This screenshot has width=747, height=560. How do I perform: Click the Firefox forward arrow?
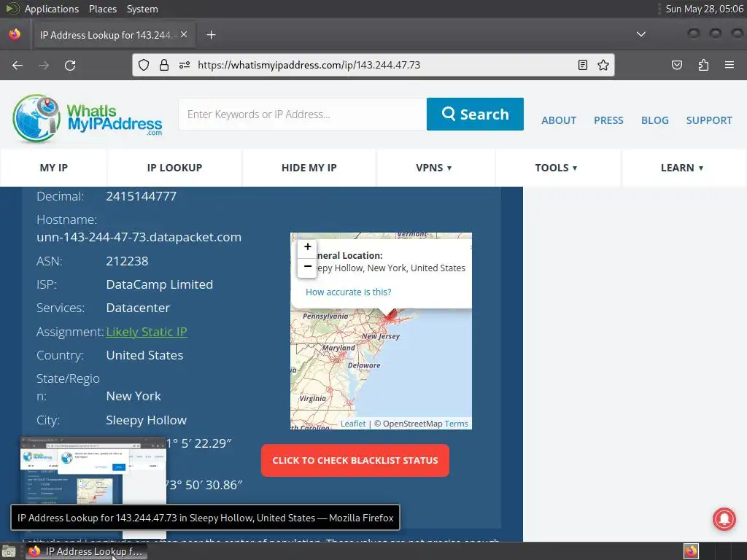click(44, 65)
